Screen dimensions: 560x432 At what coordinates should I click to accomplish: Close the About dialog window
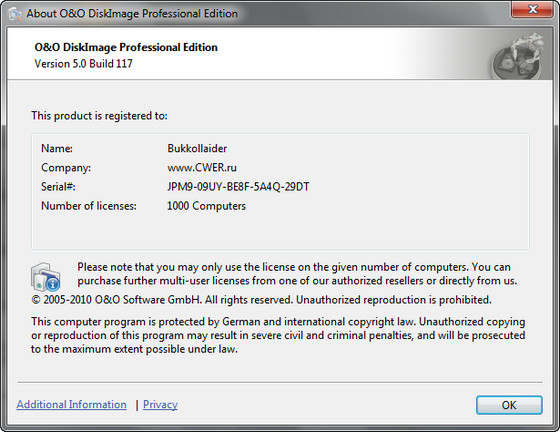point(532,9)
